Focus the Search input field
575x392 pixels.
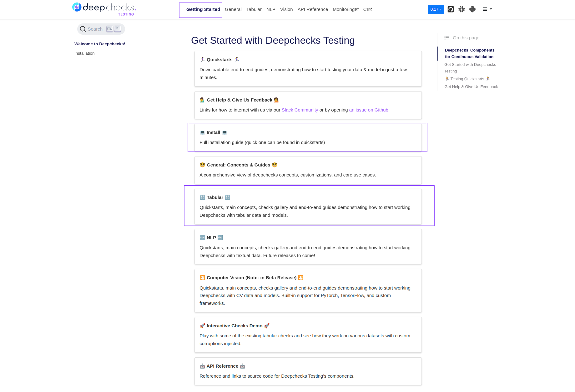(95, 29)
